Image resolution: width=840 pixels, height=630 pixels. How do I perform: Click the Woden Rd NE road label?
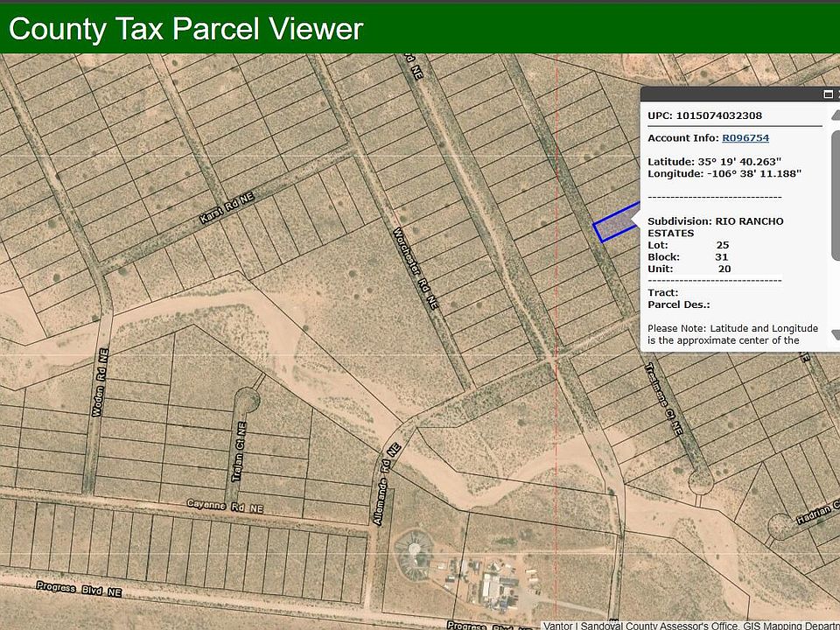tap(102, 387)
